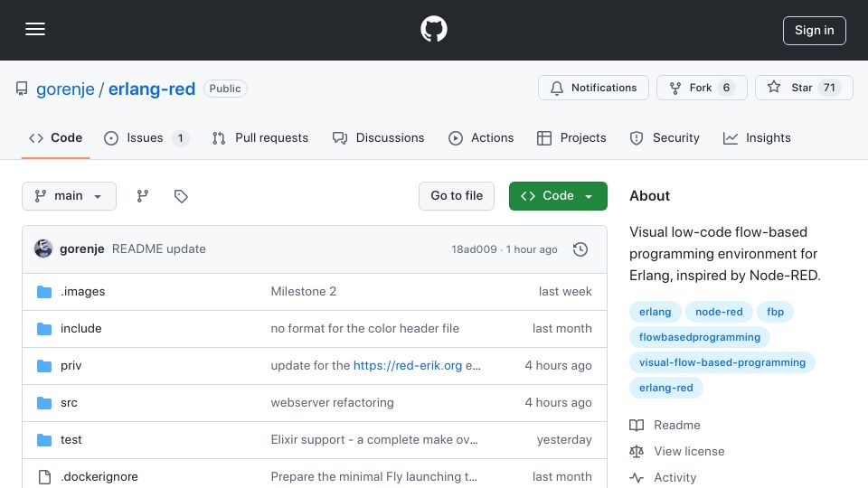Switch to the Issues tab
Viewport: 868px width, 488px height.
[x=146, y=137]
